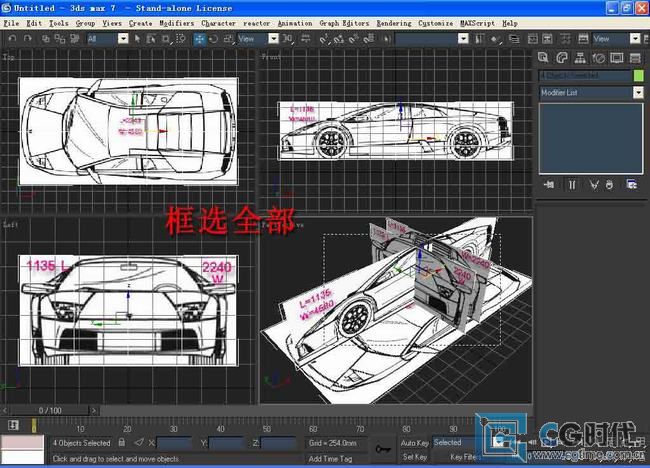Open the Create command panel tab
Screen dimensions: 650x468
[x=544, y=58]
